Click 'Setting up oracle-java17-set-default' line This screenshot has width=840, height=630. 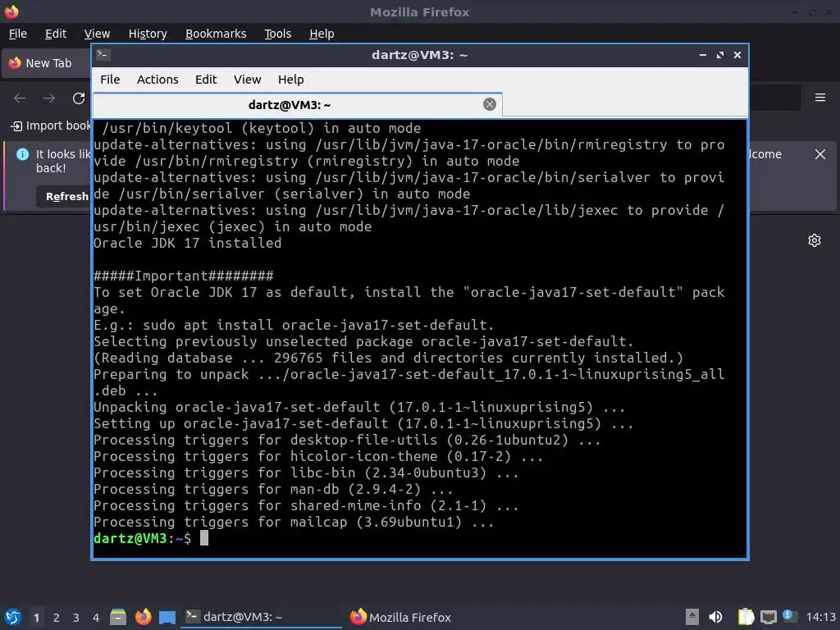click(363, 423)
